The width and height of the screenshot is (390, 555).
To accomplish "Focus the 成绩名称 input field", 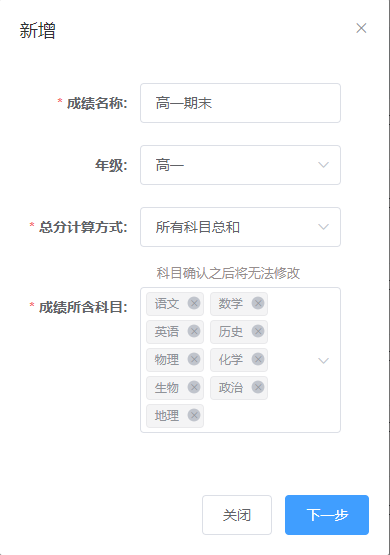I will coord(240,103).
